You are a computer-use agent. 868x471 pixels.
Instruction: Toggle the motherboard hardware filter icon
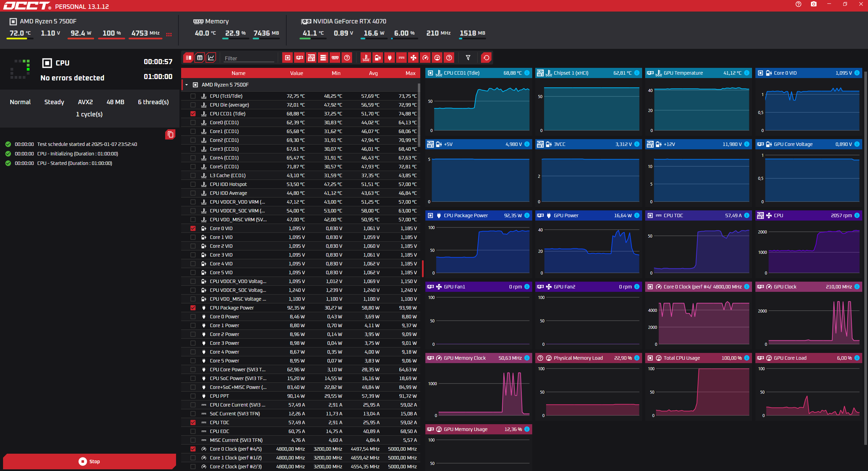pyautogui.click(x=311, y=58)
